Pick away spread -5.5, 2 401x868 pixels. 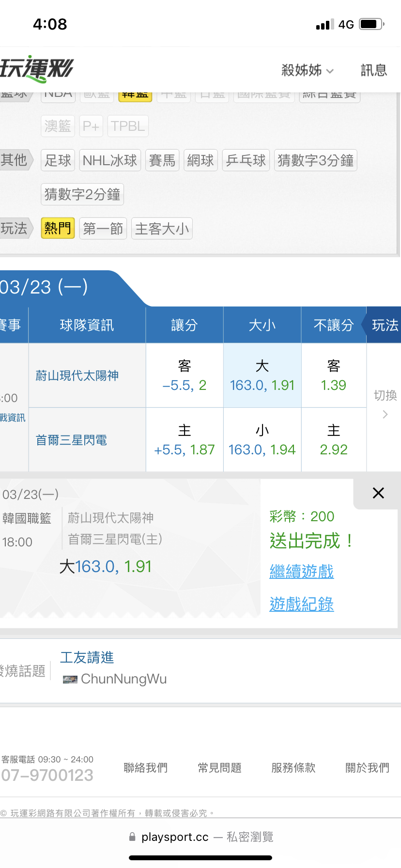click(x=185, y=375)
